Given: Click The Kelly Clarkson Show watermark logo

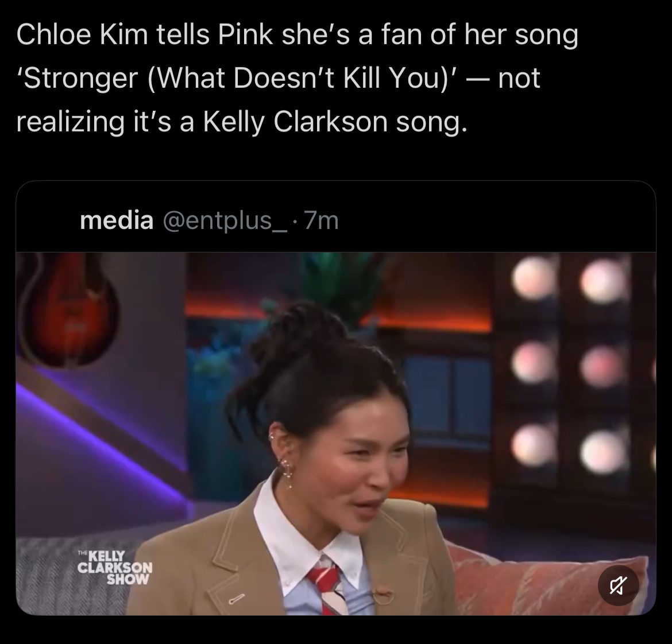Looking at the screenshot, I should [115, 567].
